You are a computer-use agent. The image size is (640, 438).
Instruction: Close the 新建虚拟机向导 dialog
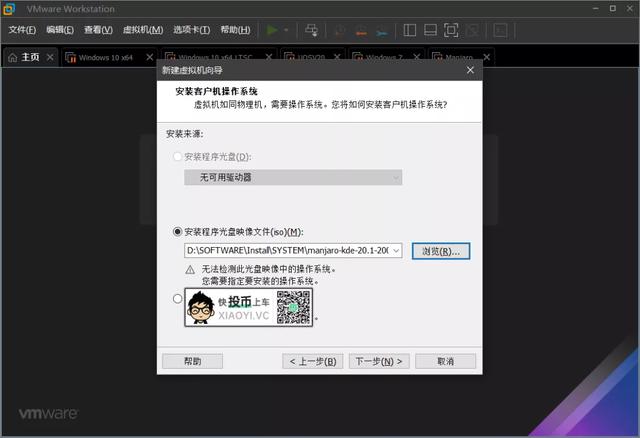tap(470, 70)
